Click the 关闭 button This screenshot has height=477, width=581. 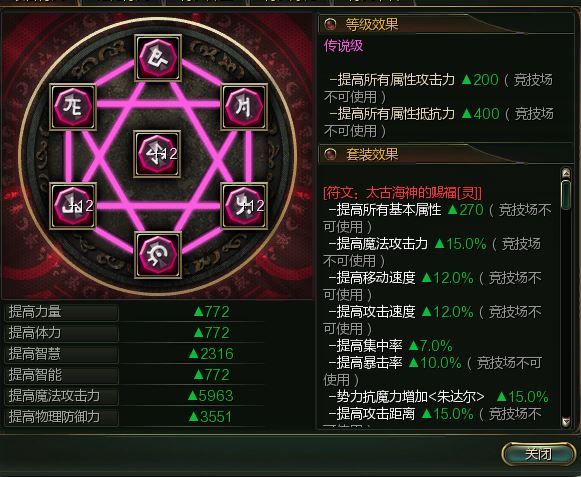(x=538, y=453)
